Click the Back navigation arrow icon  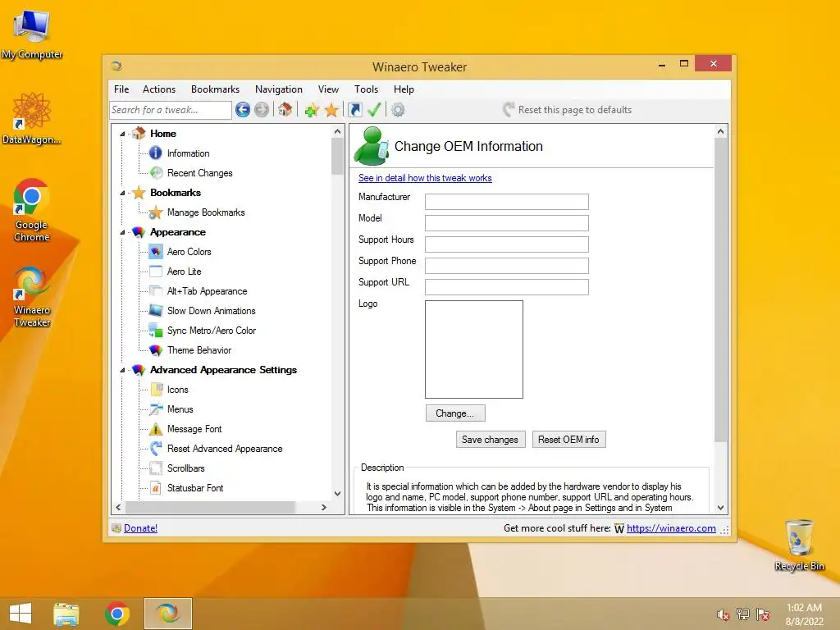click(x=243, y=110)
